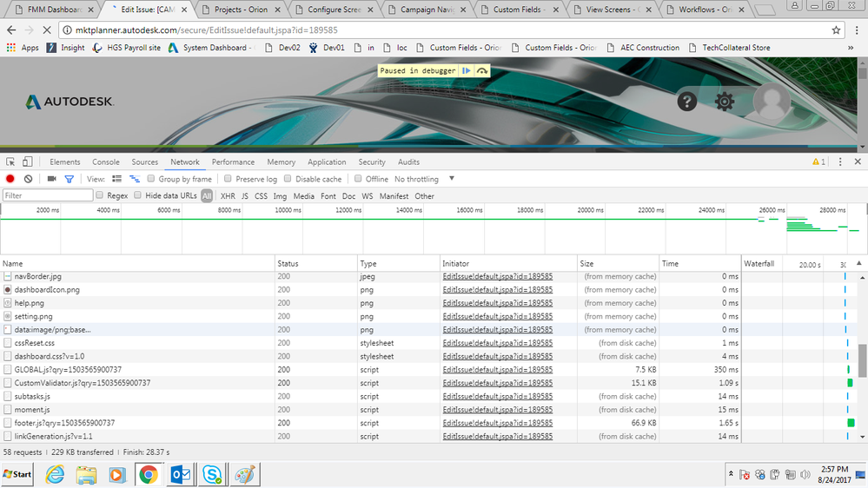The width and height of the screenshot is (868, 488).
Task: Close the DevTools panel
Action: point(858,162)
